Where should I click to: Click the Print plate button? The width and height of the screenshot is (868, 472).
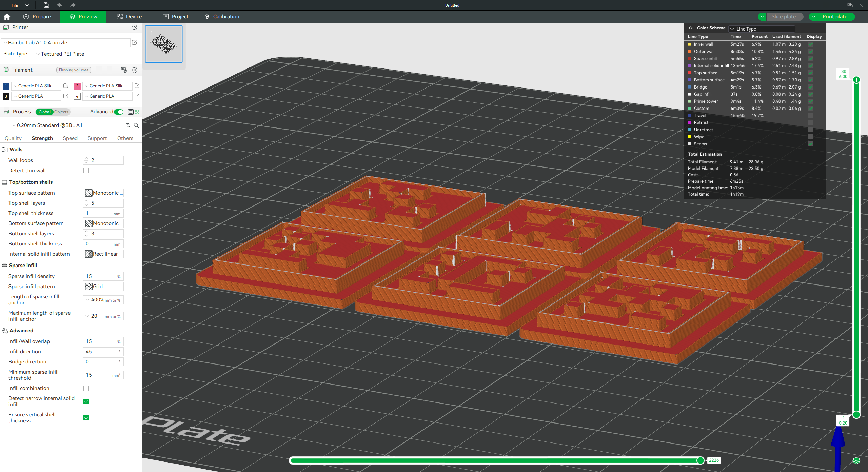[834, 17]
